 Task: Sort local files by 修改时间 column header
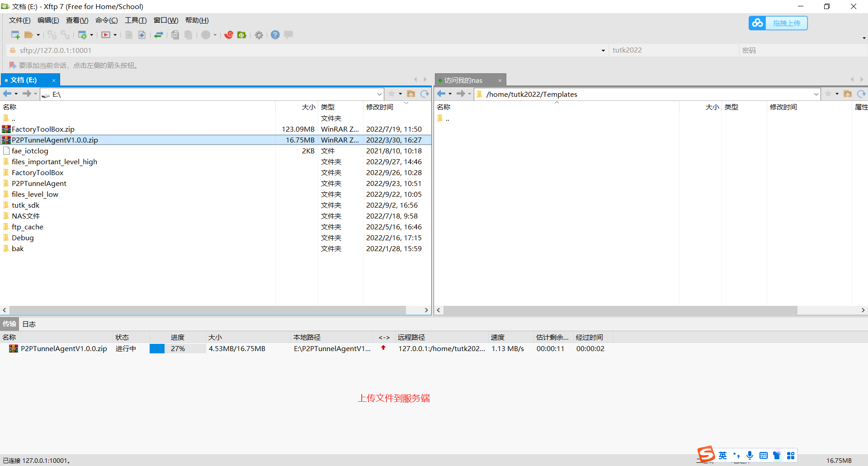380,107
